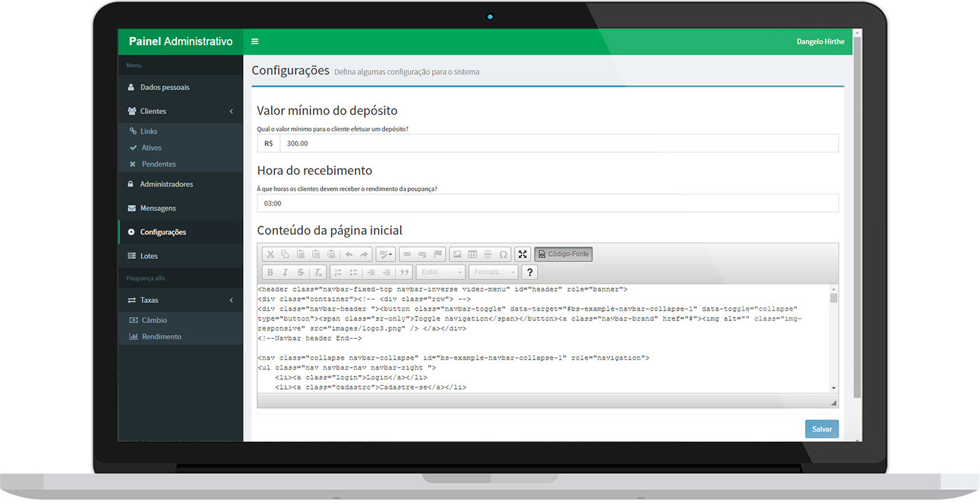Click the increase indent icon

point(386,272)
